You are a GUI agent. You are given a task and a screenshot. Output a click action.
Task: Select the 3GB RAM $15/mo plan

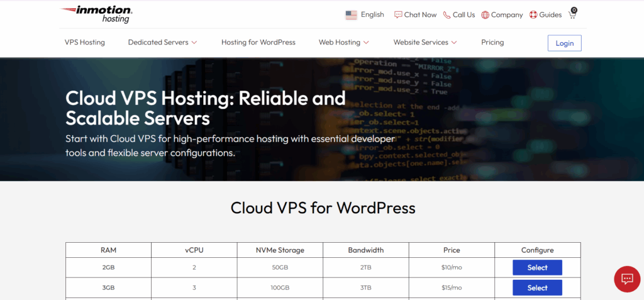tap(537, 287)
